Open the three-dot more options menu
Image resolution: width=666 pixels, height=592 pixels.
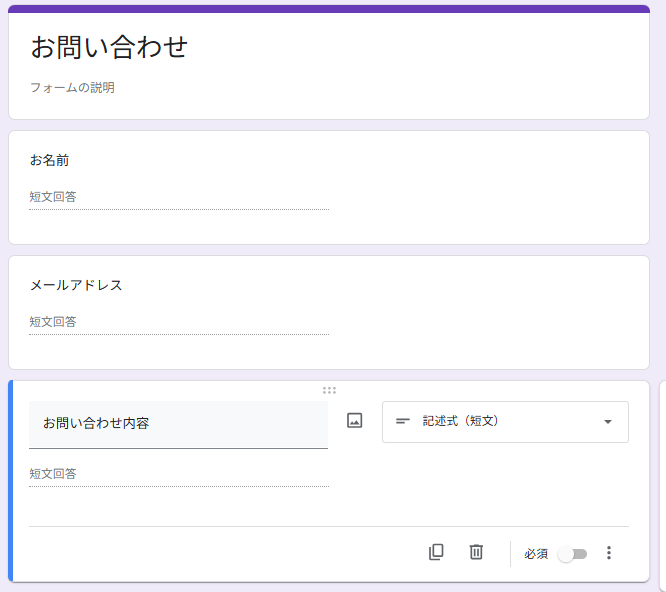click(609, 553)
